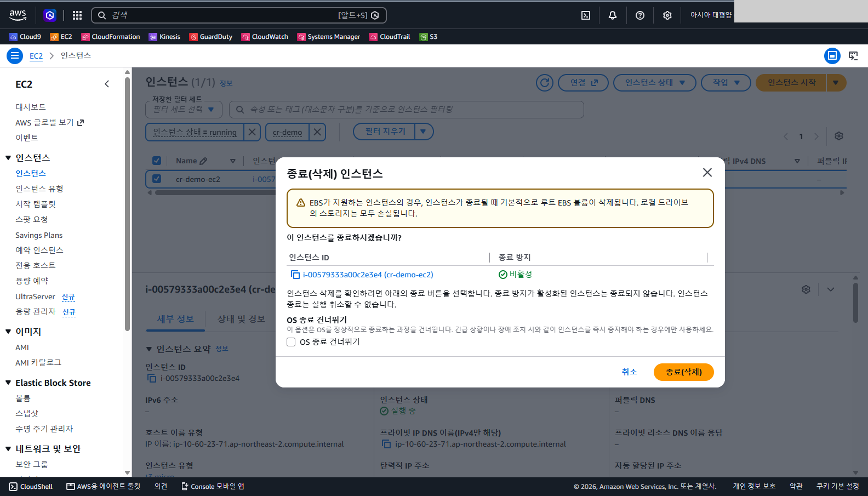Collapse the Elastic Block Store nav section
The width and height of the screenshot is (868, 496).
pyautogui.click(x=8, y=383)
